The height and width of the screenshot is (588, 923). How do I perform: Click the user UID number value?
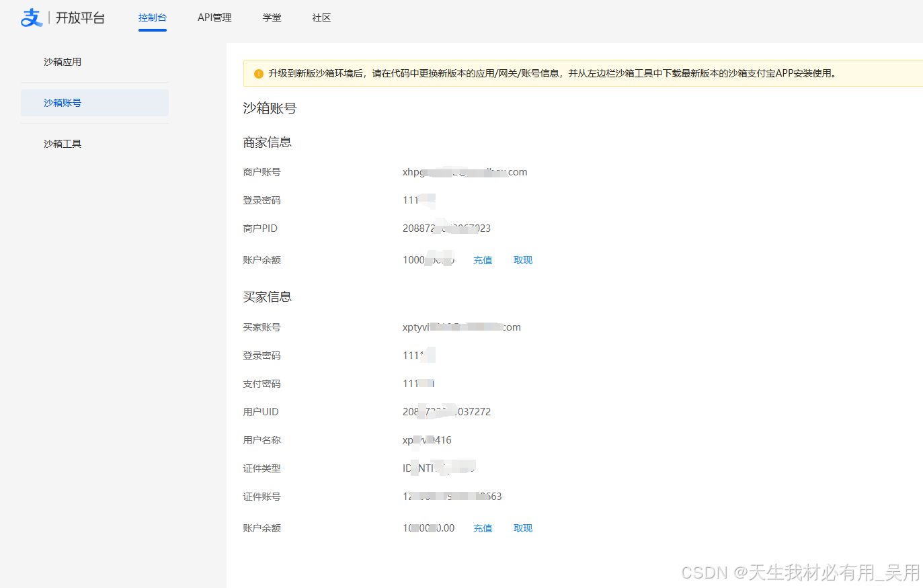[447, 412]
